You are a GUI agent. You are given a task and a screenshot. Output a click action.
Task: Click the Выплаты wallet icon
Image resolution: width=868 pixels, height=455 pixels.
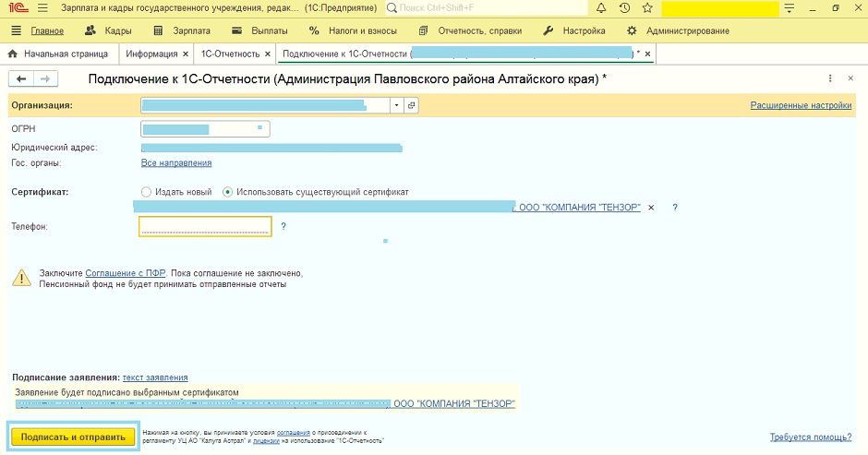237,31
